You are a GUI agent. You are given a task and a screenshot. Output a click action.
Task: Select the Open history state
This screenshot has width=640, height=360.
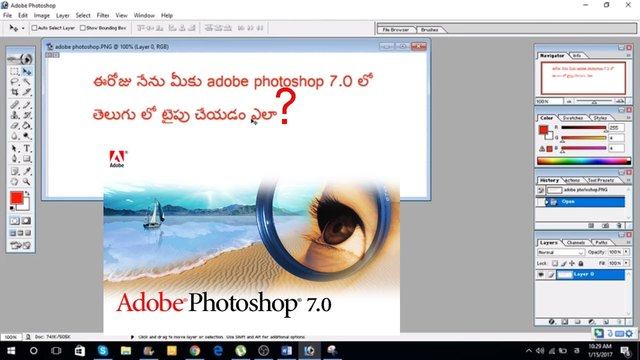point(580,202)
